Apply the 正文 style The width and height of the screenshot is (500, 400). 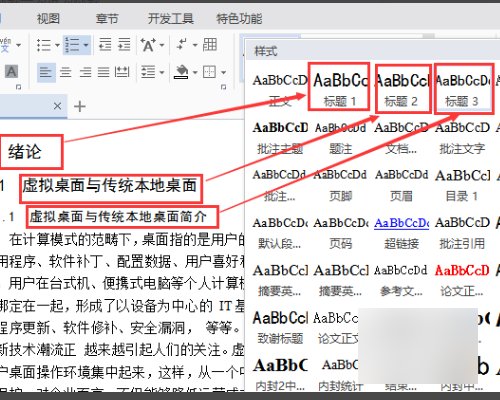coord(280,90)
